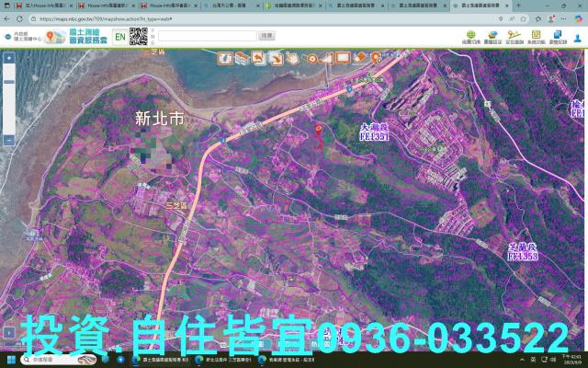Click the zoom slider on the left
Viewport: 588px width, 368px height.
tap(8, 97)
